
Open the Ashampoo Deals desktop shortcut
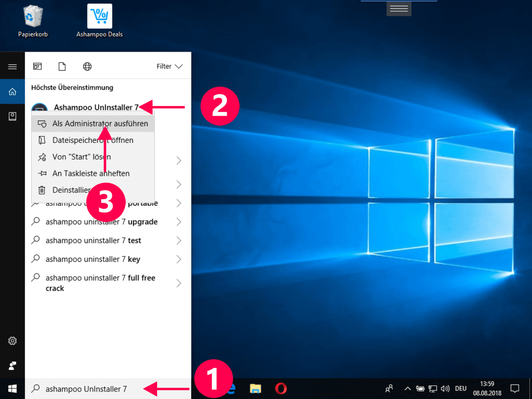(x=99, y=21)
